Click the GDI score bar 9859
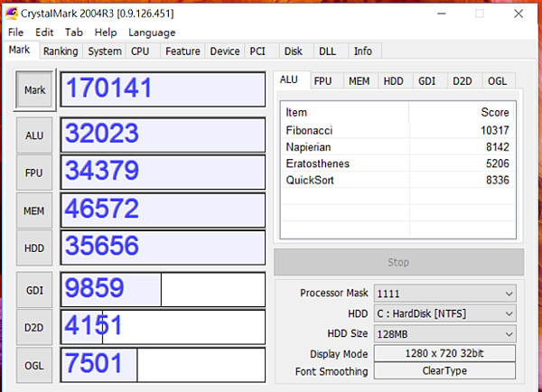 [x=164, y=289]
